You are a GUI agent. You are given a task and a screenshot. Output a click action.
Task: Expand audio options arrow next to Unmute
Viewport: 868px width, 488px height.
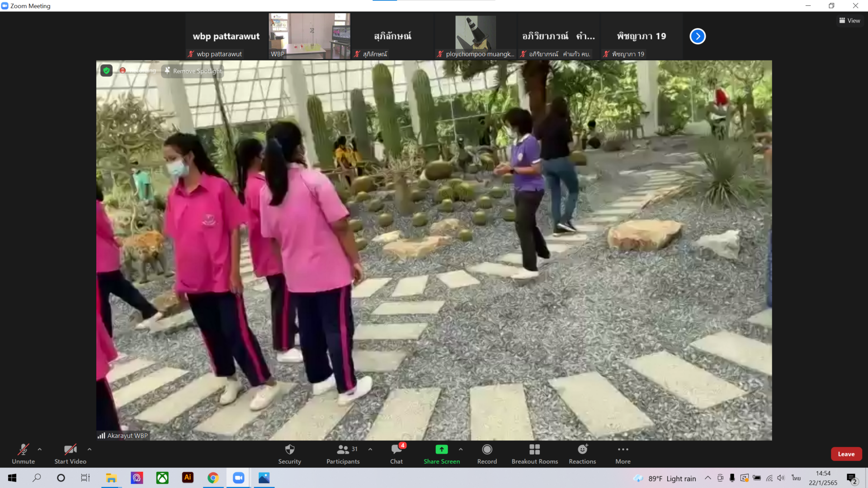tap(40, 449)
